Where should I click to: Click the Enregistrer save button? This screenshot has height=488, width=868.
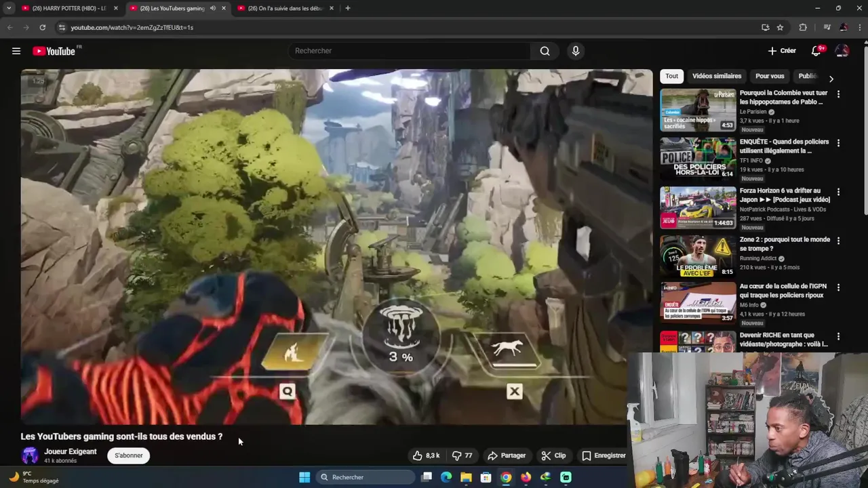click(x=604, y=455)
